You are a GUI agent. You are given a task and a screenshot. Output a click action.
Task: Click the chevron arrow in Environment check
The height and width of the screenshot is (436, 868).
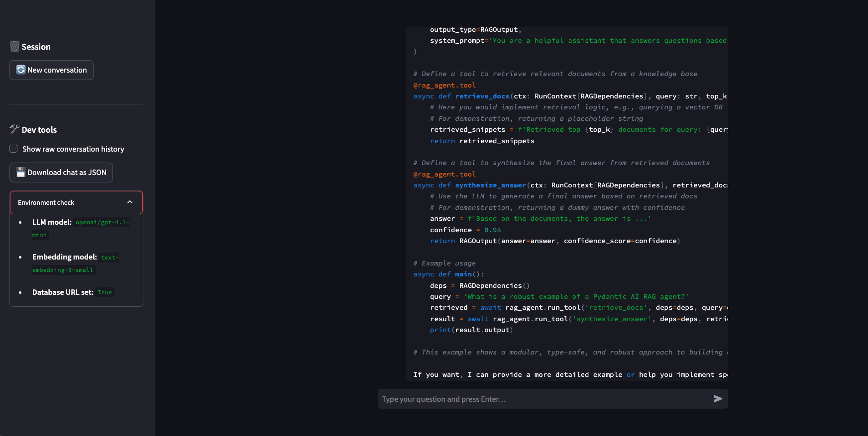coord(130,202)
